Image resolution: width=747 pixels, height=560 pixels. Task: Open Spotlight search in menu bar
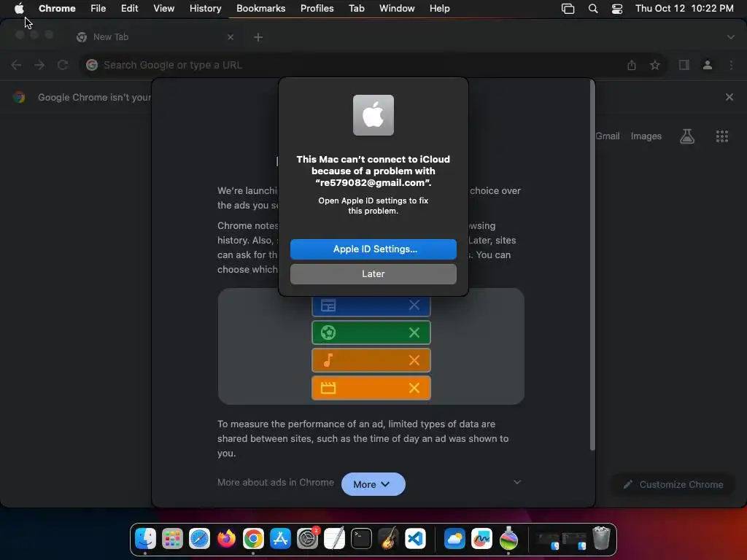pyautogui.click(x=593, y=9)
